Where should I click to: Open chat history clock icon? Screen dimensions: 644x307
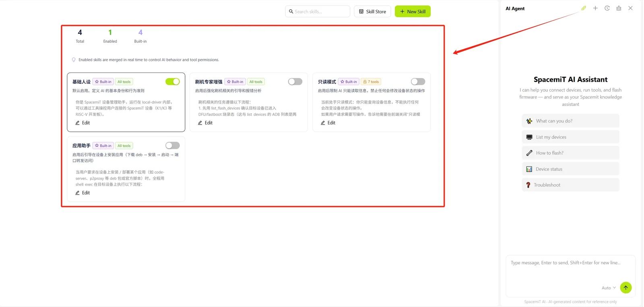coord(607,8)
